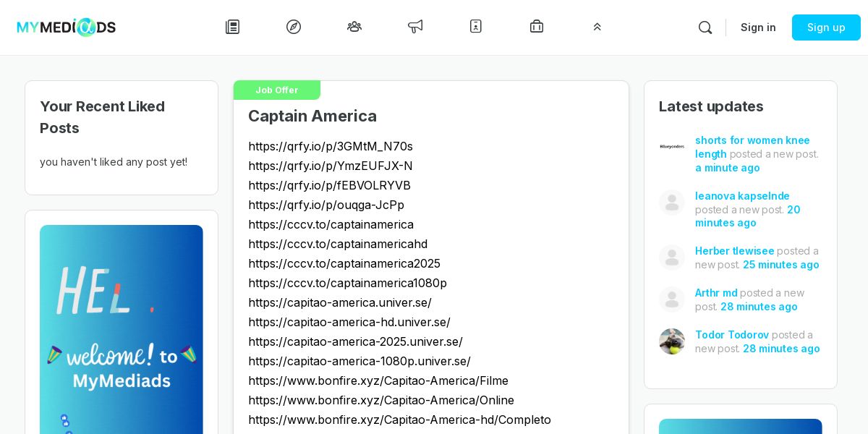Click the compass explore icon

pos(294,27)
